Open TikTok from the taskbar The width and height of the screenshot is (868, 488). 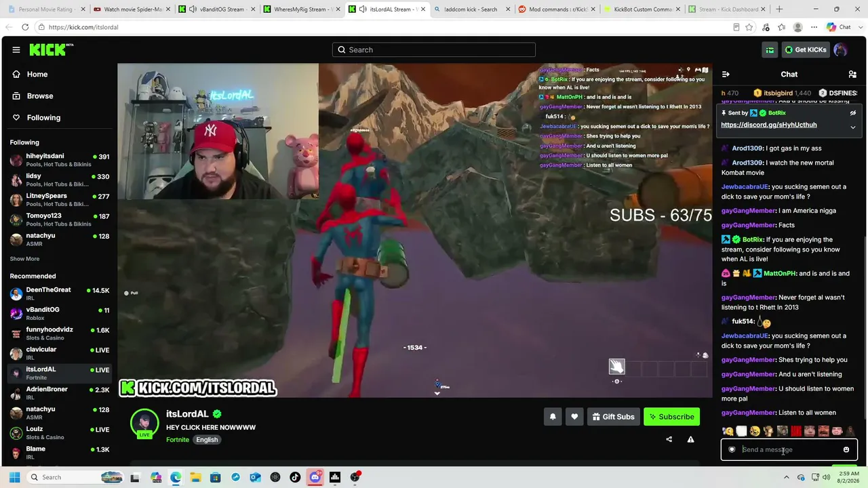point(295,477)
